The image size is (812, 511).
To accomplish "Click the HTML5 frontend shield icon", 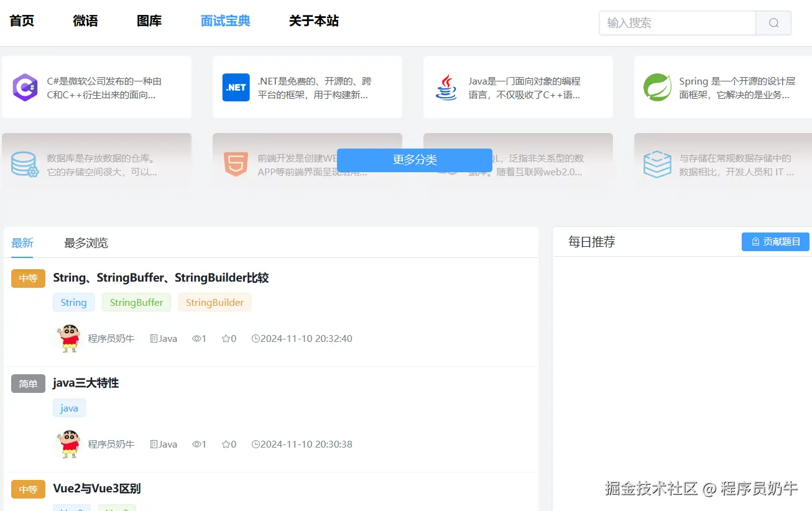I will pos(236,163).
